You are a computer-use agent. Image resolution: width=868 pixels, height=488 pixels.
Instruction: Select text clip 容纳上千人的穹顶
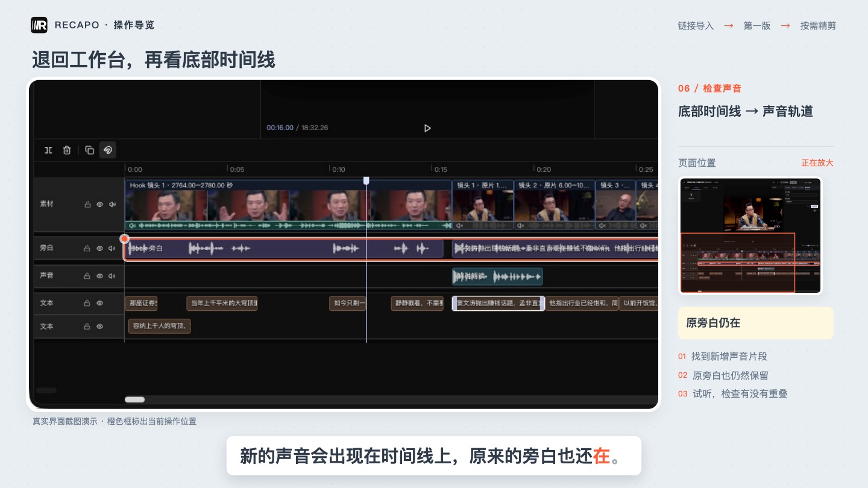pos(159,326)
